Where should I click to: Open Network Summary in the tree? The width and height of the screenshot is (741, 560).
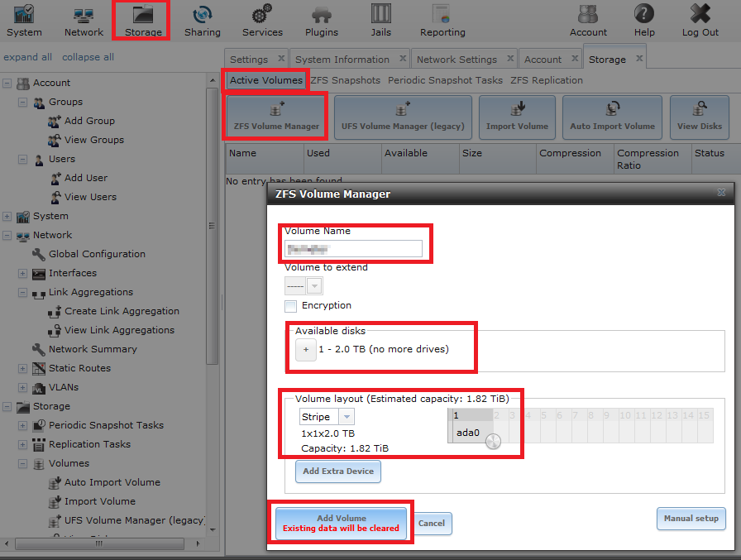(x=93, y=349)
